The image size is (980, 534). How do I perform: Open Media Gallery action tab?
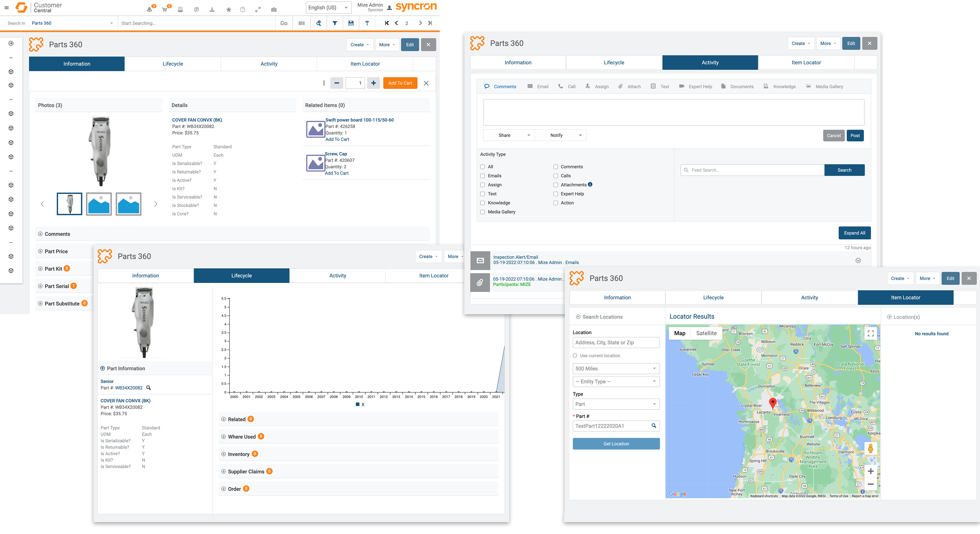pyautogui.click(x=824, y=87)
